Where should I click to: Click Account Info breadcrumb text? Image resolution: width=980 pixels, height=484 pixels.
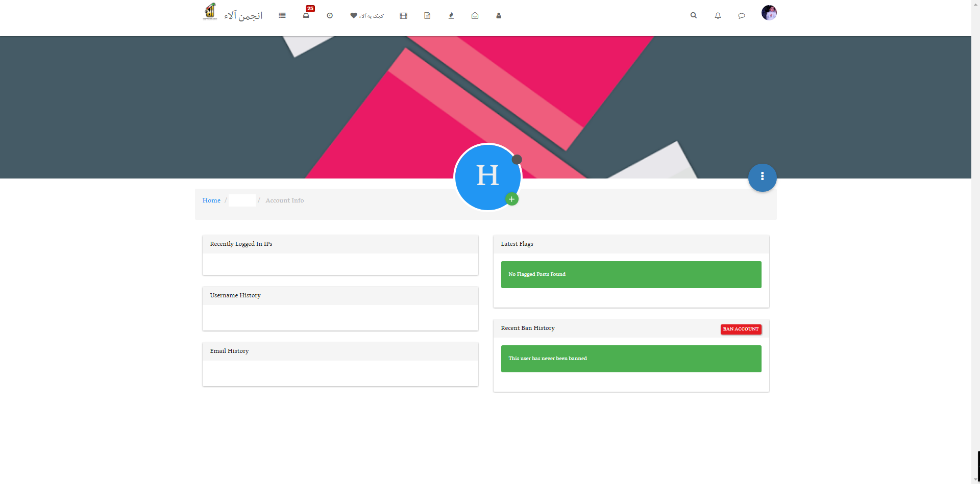click(x=285, y=200)
